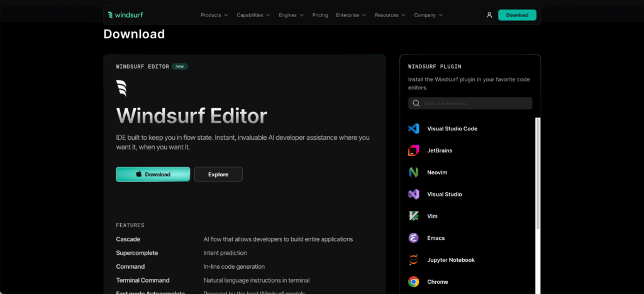Select Neovim plugin label
This screenshot has height=294, width=644.
[x=437, y=172]
